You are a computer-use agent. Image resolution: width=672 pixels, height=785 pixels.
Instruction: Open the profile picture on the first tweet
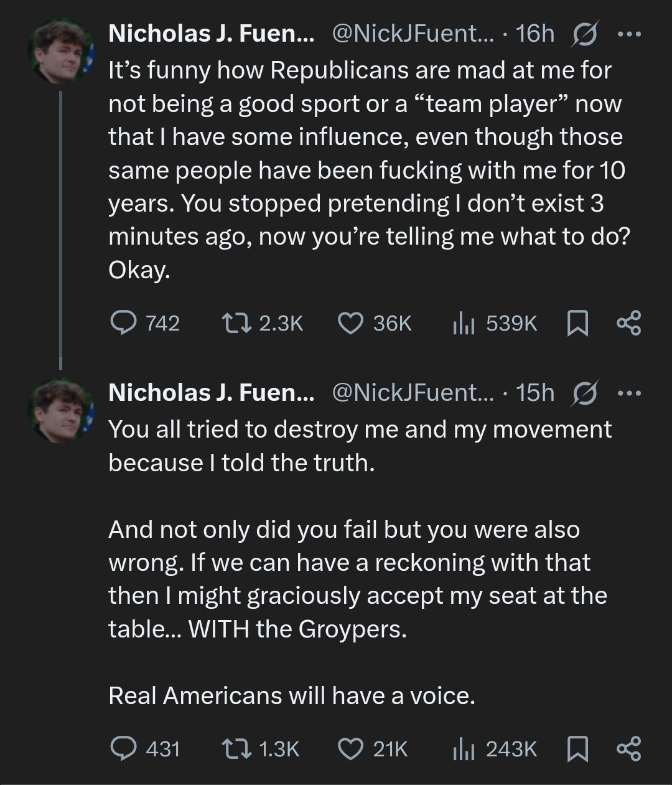[x=61, y=51]
